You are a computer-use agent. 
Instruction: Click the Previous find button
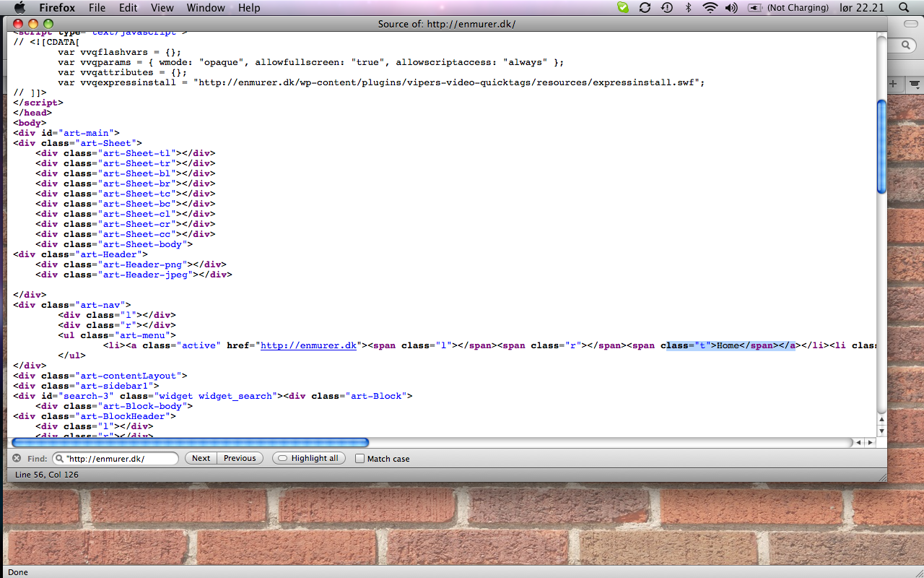coord(240,458)
